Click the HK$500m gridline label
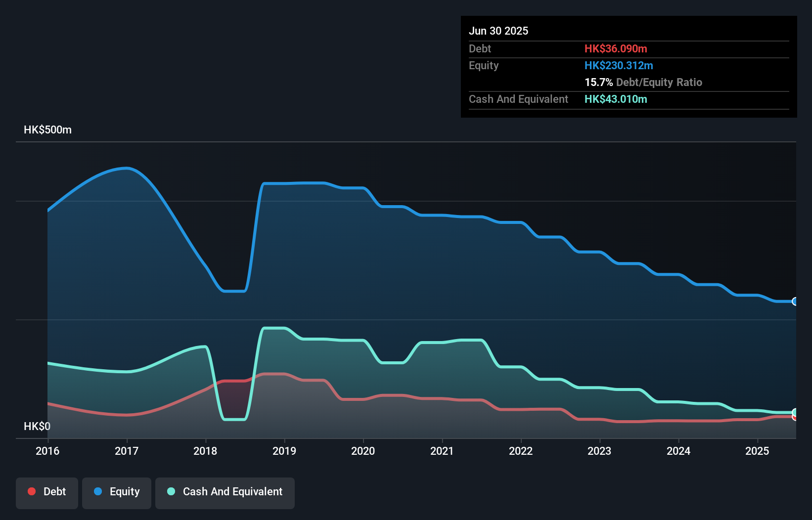The width and height of the screenshot is (812, 520). coord(47,130)
